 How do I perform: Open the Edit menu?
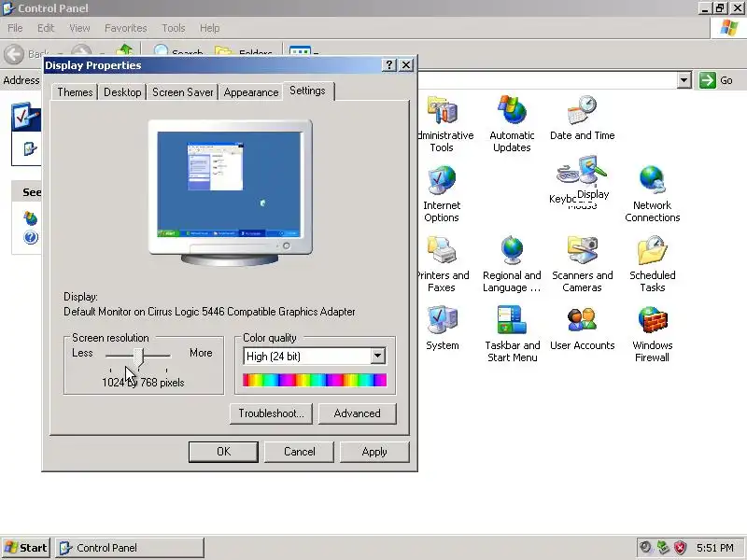[46, 28]
